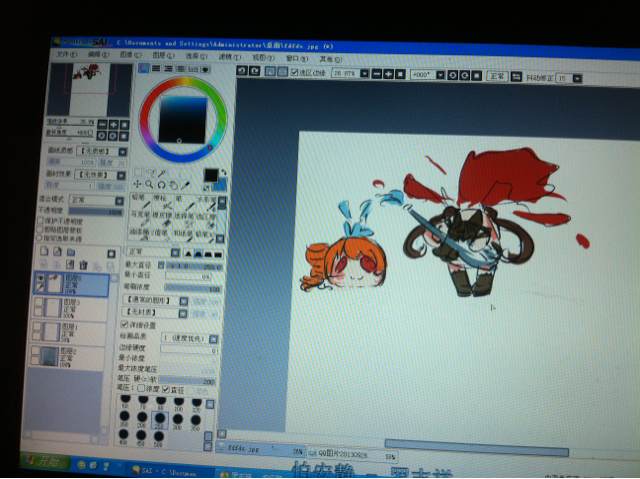This screenshot has width=640, height=479.
Task: Select the Zoom magnifier tool
Action: click(149, 184)
